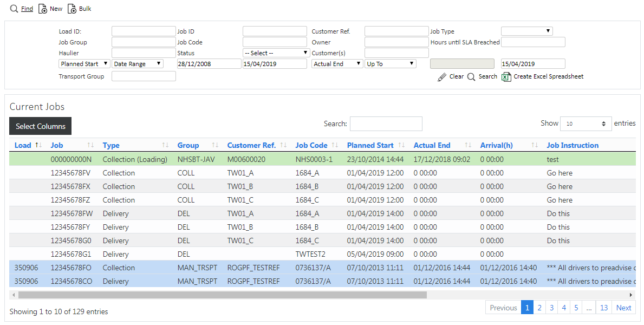This screenshot has height=325, width=644.
Task: Sort by the Arrival(h) column arrows
Action: (535, 145)
